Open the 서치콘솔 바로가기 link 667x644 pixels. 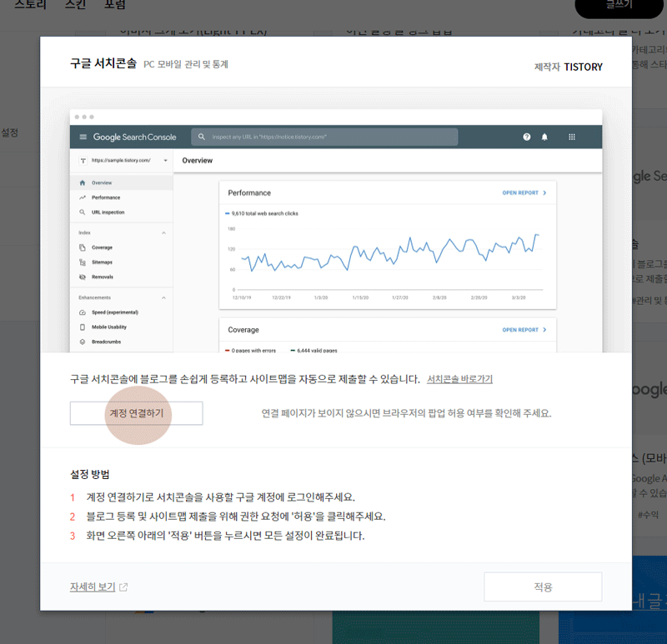point(459,379)
